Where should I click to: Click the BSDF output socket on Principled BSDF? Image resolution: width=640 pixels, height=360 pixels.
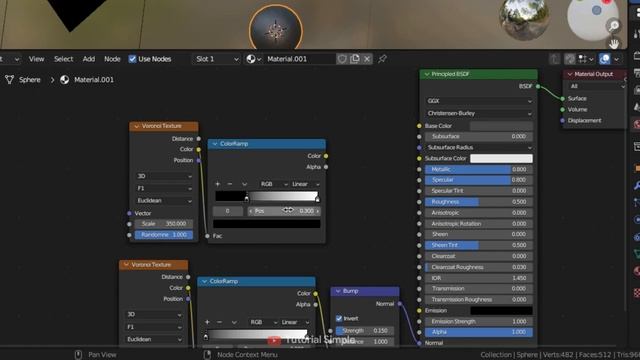point(538,86)
